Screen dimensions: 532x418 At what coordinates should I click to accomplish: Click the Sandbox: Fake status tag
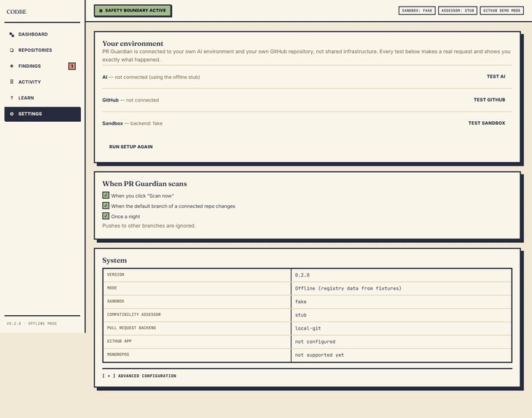(417, 10)
